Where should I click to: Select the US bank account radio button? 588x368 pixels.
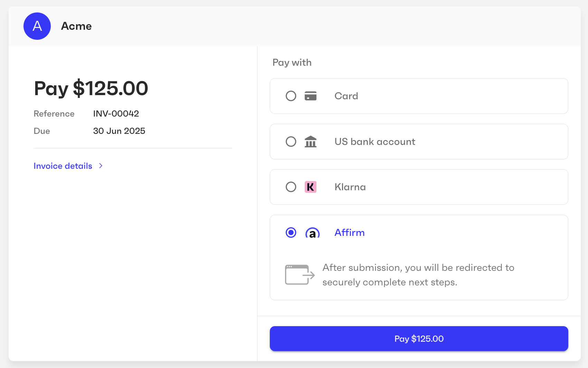point(291,141)
